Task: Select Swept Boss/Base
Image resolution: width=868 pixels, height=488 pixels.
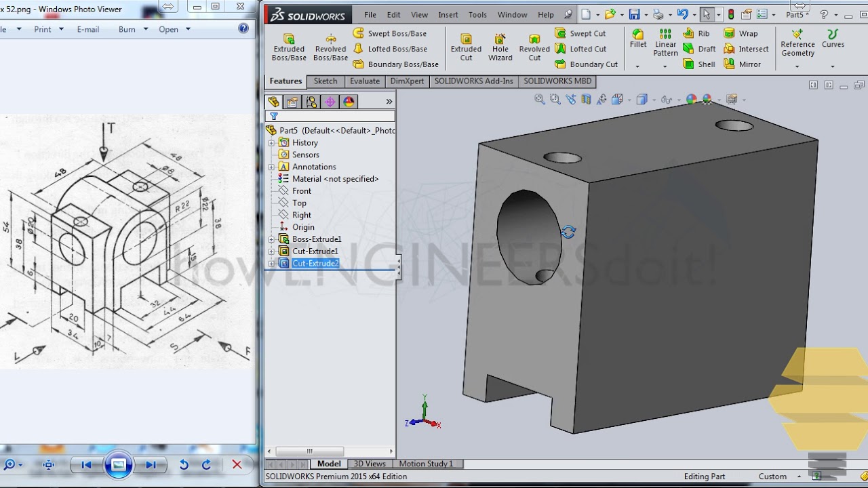Action: 390,33
